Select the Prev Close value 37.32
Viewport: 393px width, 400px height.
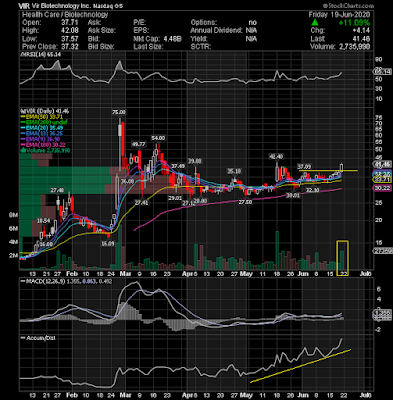[x=71, y=47]
